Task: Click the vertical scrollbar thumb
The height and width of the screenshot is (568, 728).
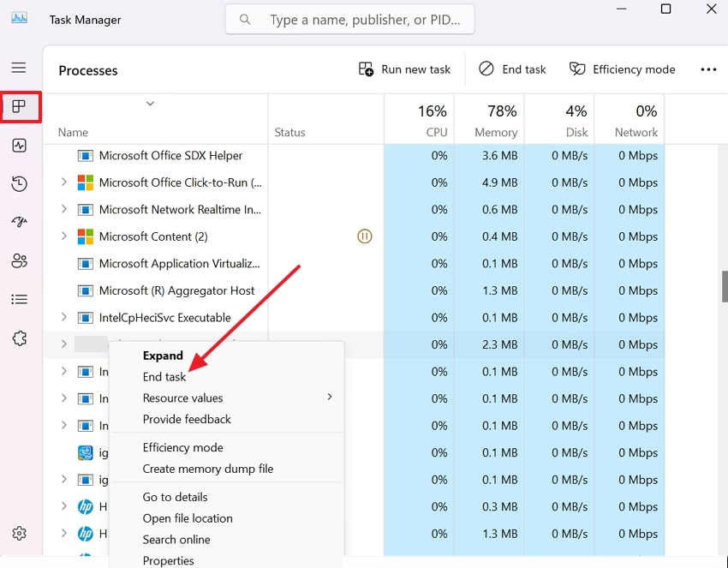Action: point(725,286)
